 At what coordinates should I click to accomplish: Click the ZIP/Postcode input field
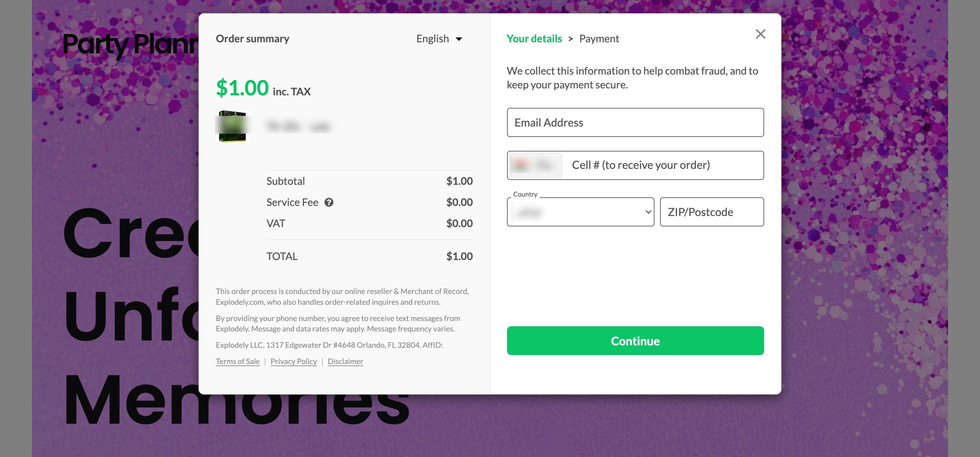click(x=711, y=212)
